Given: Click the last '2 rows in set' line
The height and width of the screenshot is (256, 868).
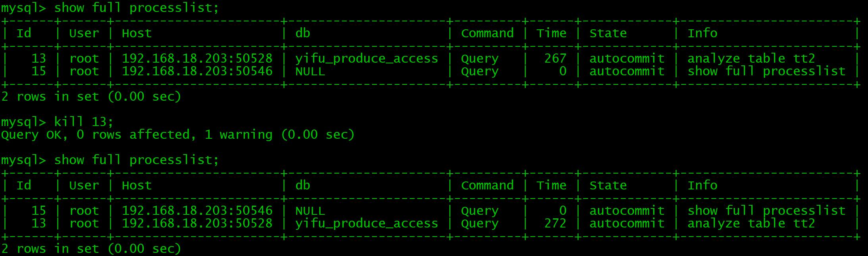Looking at the screenshot, I should coord(91,249).
